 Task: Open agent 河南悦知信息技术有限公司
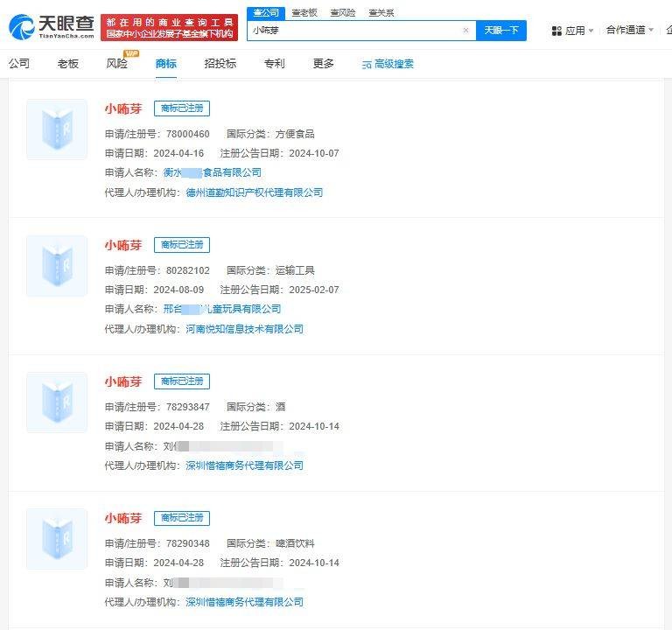pyautogui.click(x=244, y=329)
